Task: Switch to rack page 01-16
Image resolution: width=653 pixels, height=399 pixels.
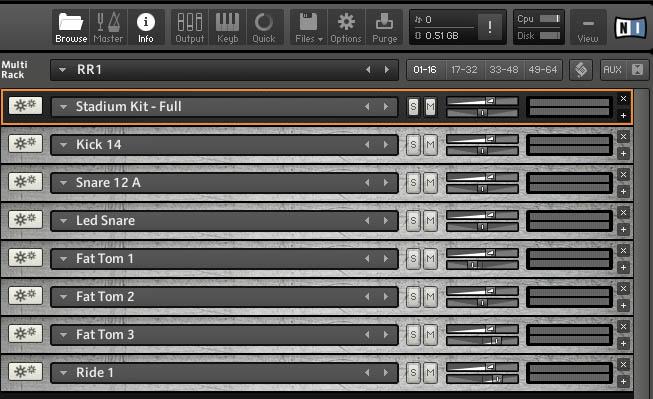Action: coord(425,70)
